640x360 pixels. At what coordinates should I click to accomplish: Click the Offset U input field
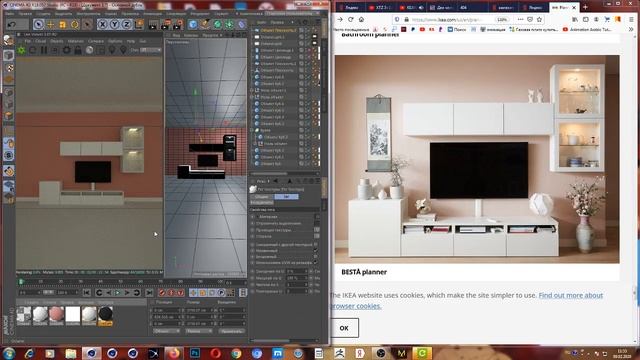click(x=296, y=271)
